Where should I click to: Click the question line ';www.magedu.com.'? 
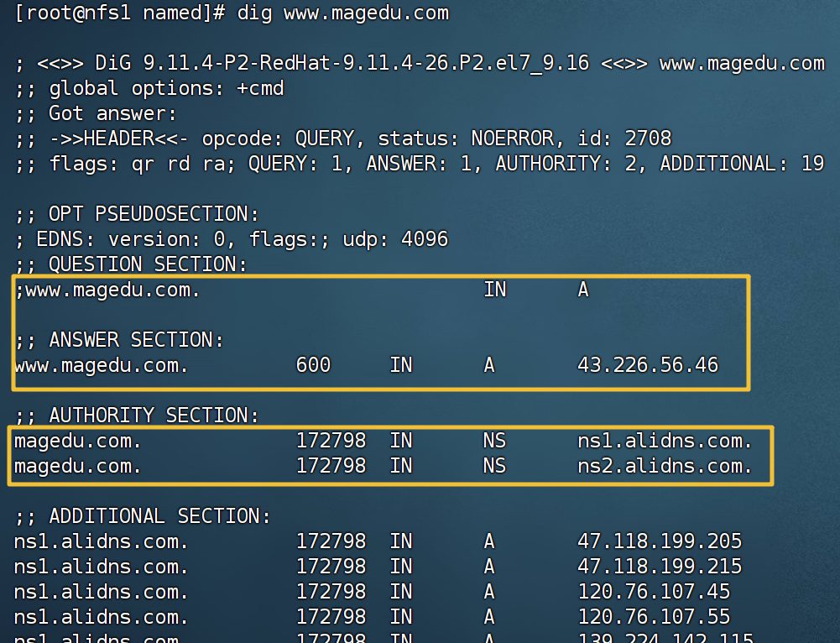point(107,290)
